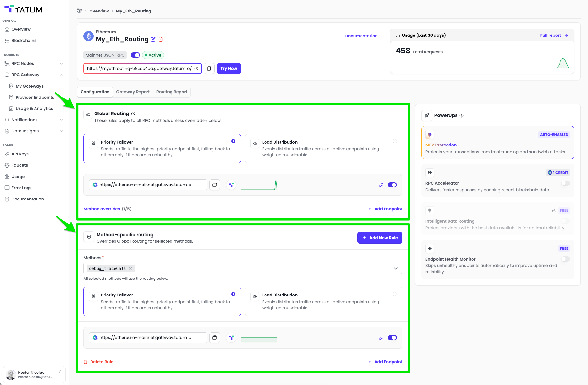Click the gateway URL field
Screen dimensions: 588x385
143,68
